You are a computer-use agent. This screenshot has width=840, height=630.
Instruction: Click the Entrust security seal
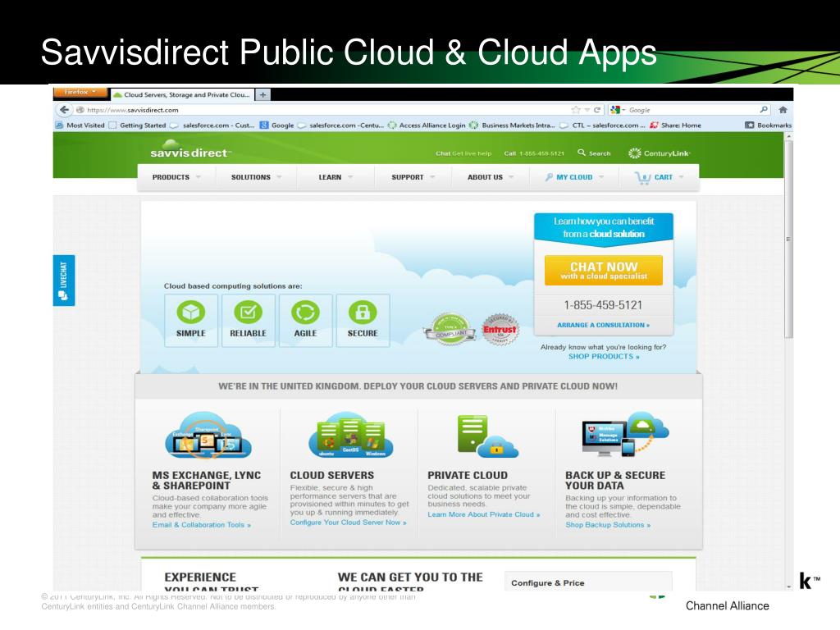500,330
